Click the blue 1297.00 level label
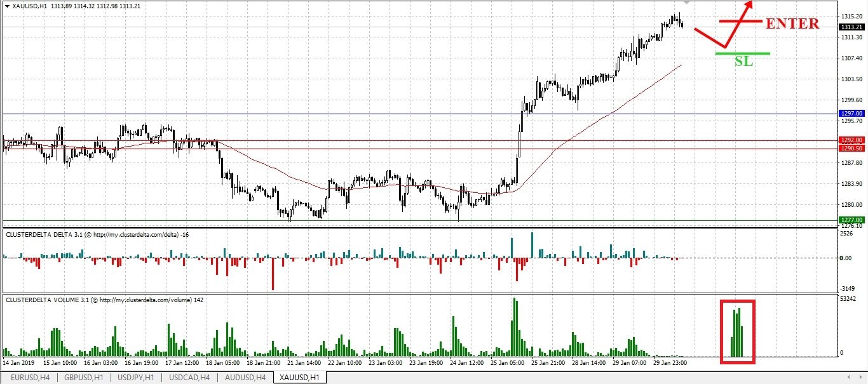The height and width of the screenshot is (384, 868). click(x=851, y=114)
